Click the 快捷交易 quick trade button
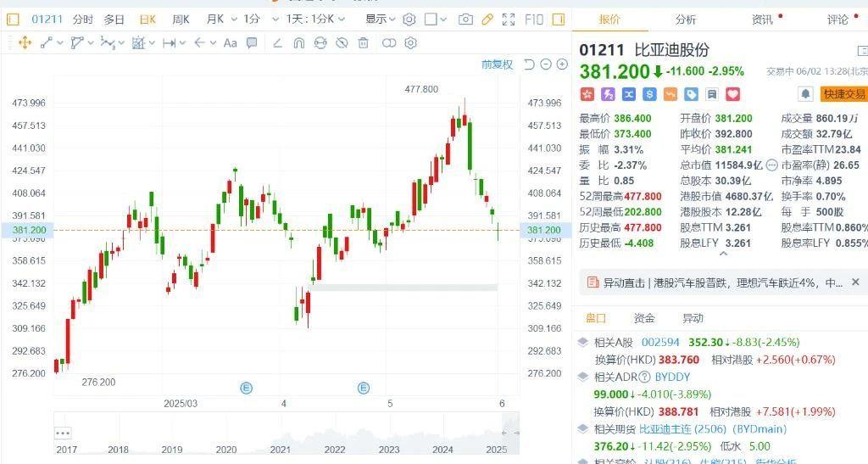This screenshot has height=464, width=868. 844,94
